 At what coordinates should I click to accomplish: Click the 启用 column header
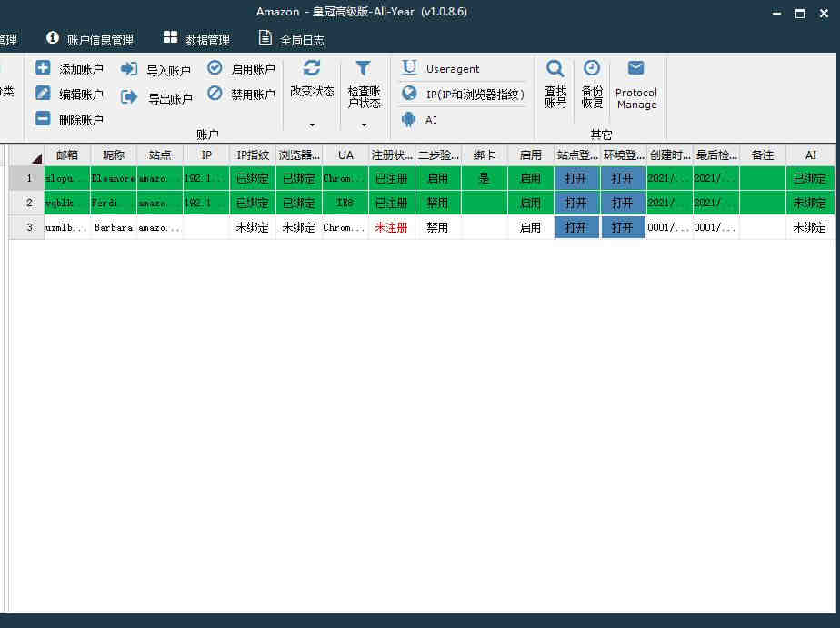tap(531, 155)
